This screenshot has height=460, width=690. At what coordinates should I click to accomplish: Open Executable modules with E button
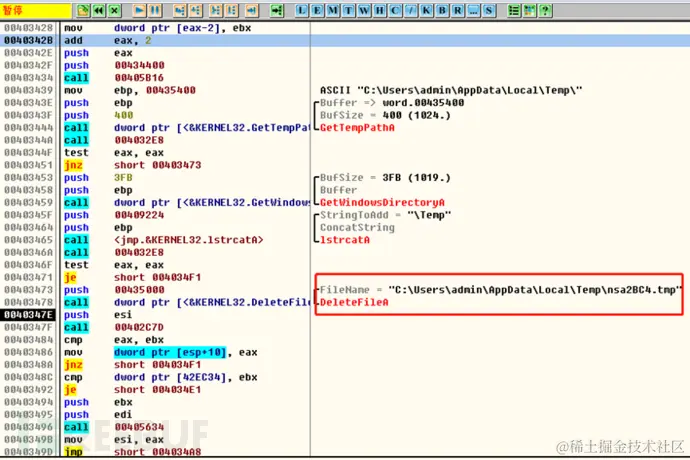(317, 10)
